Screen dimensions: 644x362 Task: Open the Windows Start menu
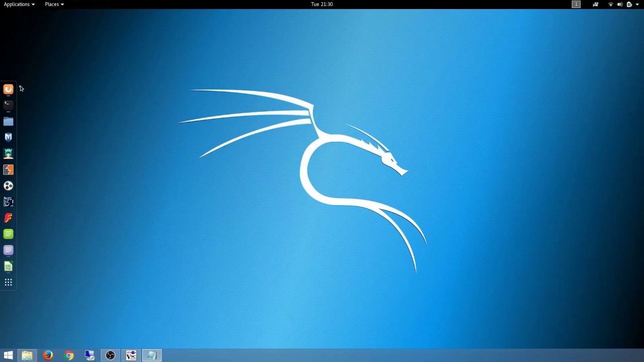[8, 355]
